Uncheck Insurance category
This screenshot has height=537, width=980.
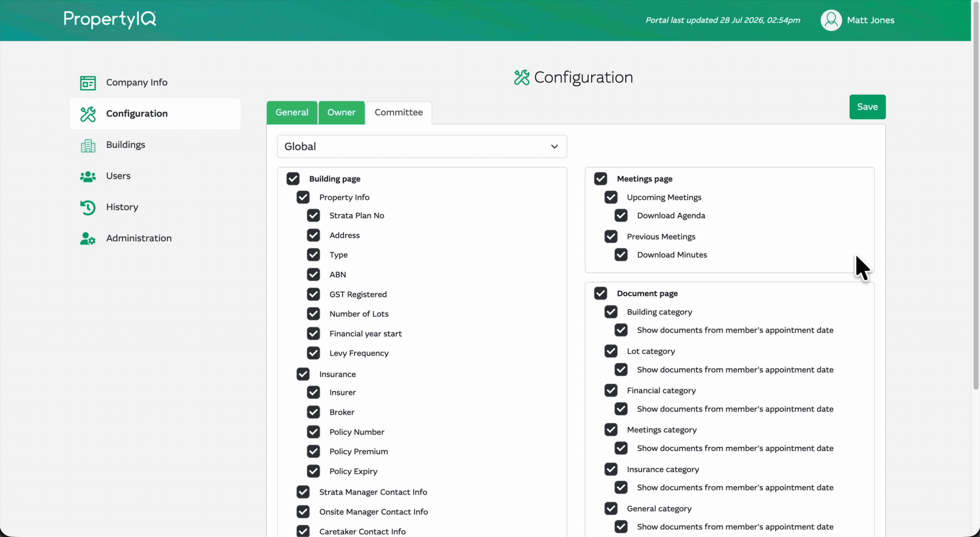[x=611, y=470]
